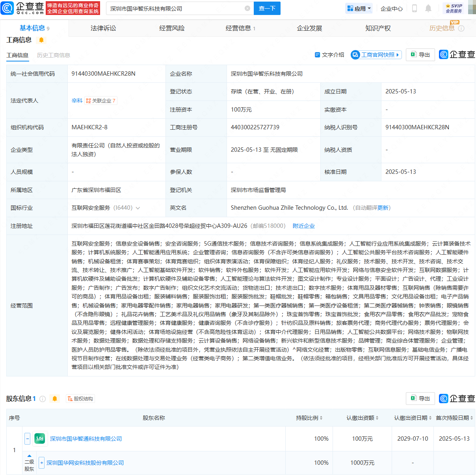This screenshot has height=475, width=476.
Task: Open 深圳市国华智通科技有限公司 shareholder link
Action: (x=86, y=439)
